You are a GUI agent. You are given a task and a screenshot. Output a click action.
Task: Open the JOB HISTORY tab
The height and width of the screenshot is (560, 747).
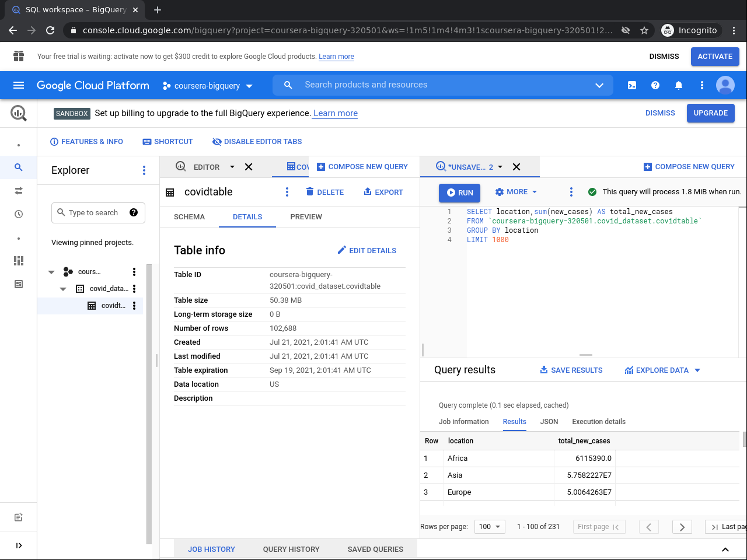[x=211, y=549]
